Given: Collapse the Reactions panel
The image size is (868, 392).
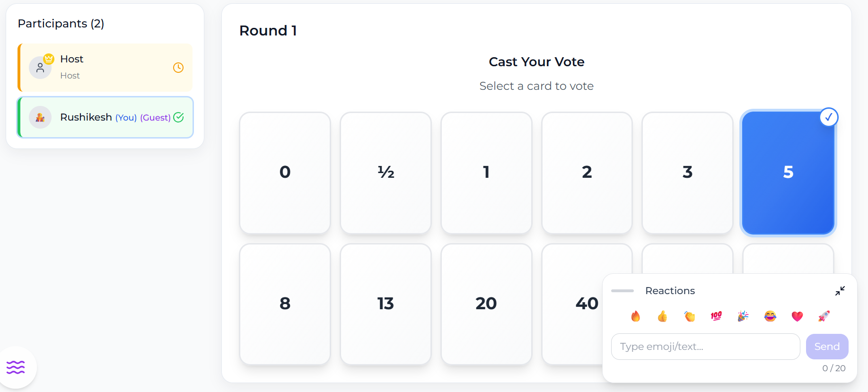Looking at the screenshot, I should [840, 291].
